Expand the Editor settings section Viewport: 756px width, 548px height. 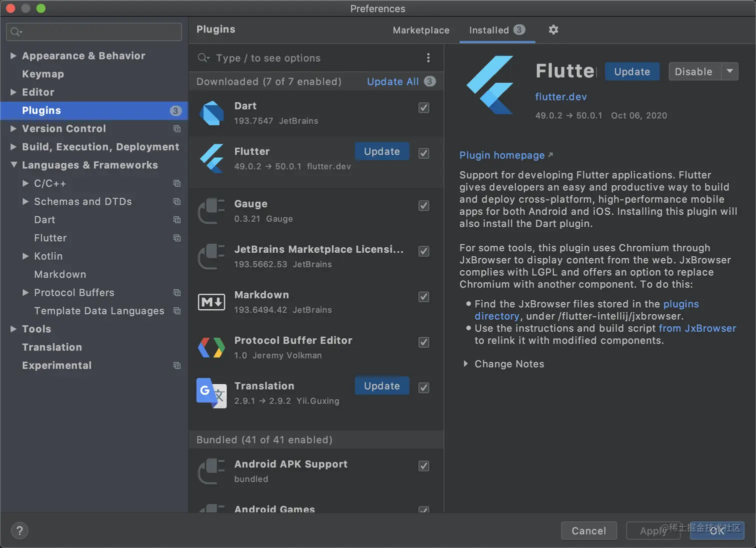tap(13, 92)
